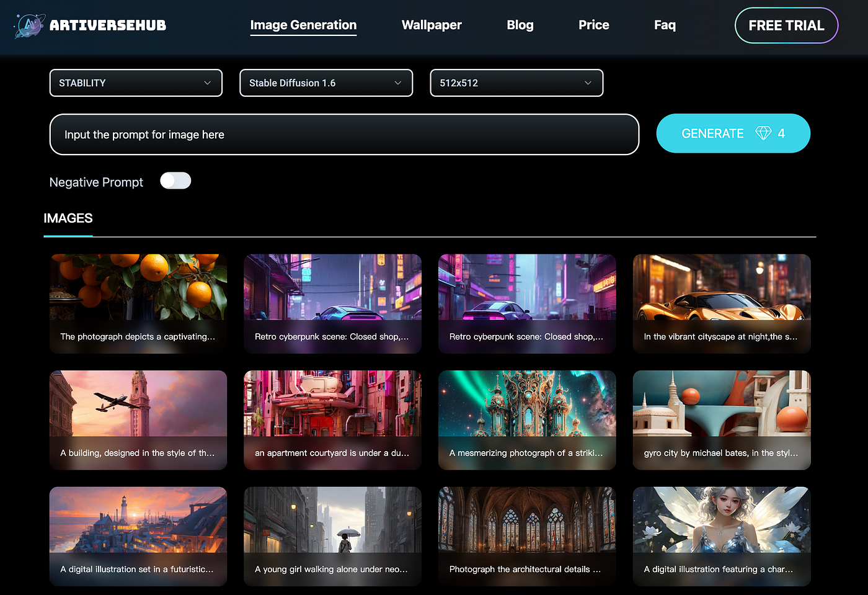Screen dimensions: 868x595
Task: Click the FREE TRIAL button
Action: (787, 25)
